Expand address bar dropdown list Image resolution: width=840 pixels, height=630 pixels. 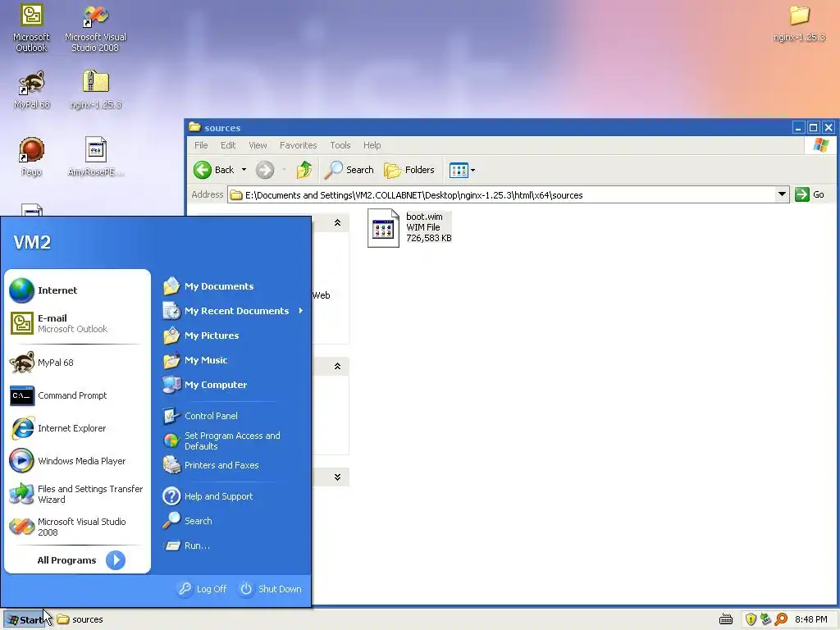click(782, 194)
